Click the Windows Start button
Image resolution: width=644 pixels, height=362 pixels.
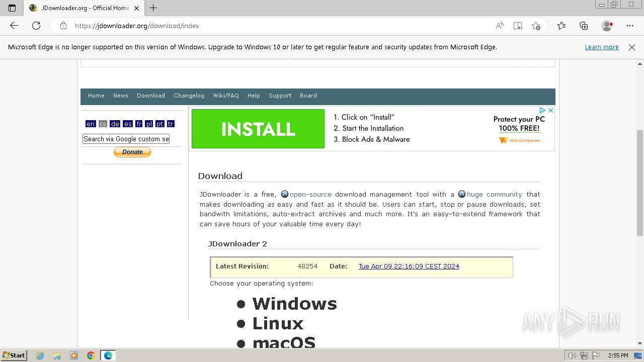[x=14, y=355]
